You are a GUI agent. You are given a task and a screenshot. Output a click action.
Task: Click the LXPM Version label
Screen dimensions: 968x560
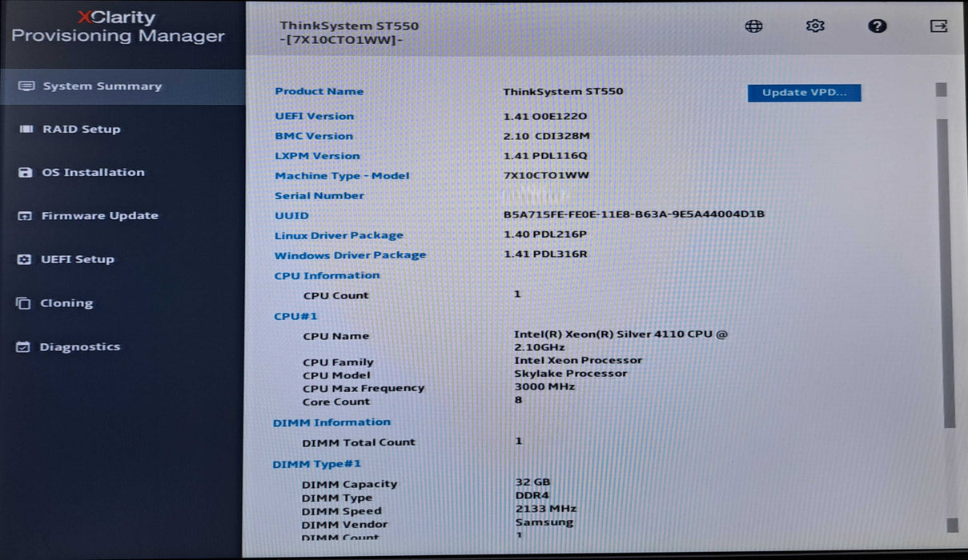click(x=317, y=156)
